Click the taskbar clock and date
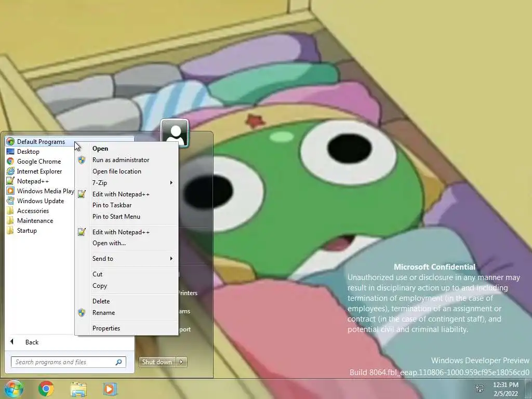Image resolution: width=532 pixels, height=399 pixels. [506, 389]
